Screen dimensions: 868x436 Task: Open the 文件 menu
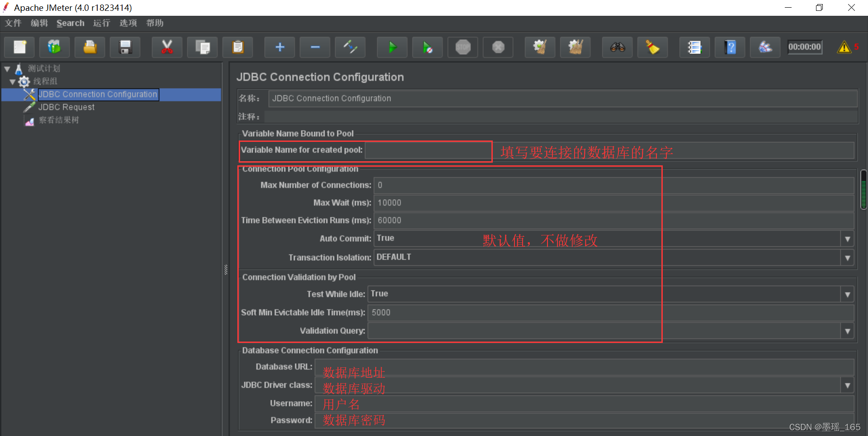(x=13, y=23)
